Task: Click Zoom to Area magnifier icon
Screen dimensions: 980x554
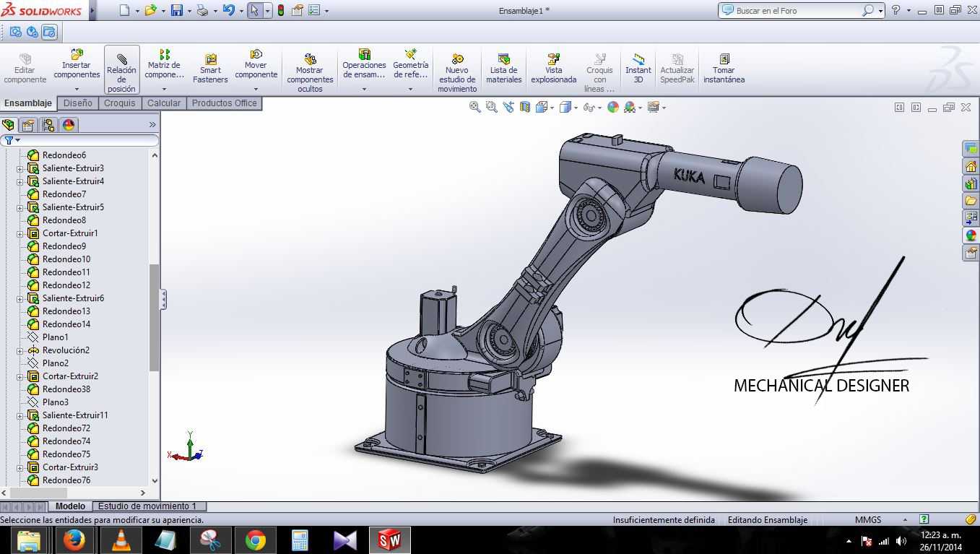Action: tap(491, 107)
